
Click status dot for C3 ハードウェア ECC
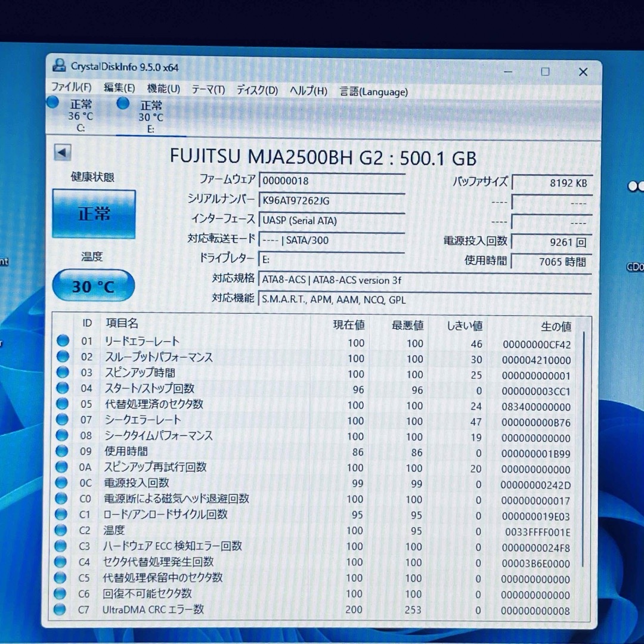click(60, 546)
